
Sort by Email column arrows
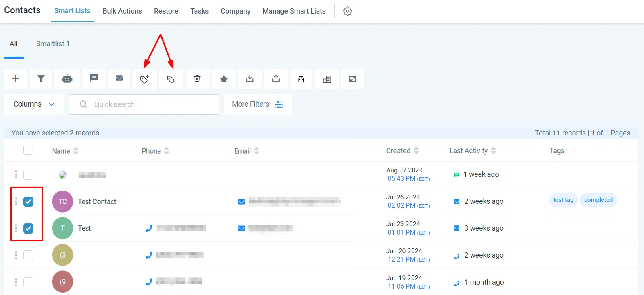point(256,151)
